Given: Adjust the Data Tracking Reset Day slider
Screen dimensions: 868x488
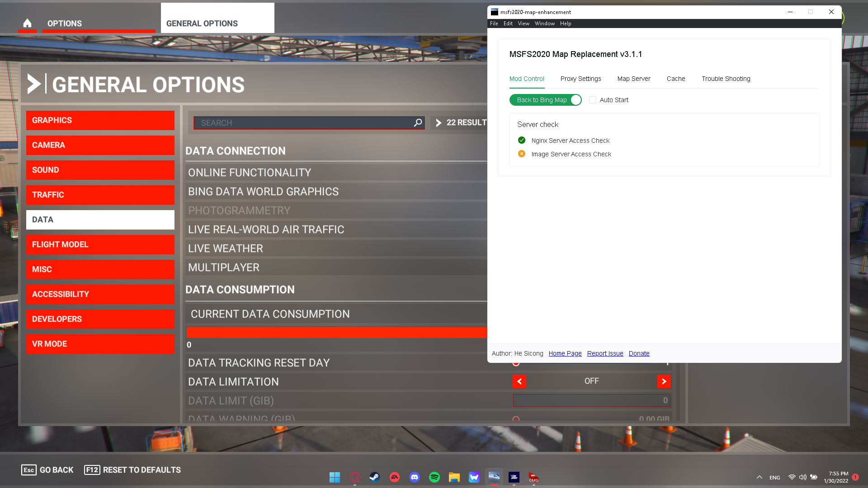Looking at the screenshot, I should pyautogui.click(x=516, y=363).
